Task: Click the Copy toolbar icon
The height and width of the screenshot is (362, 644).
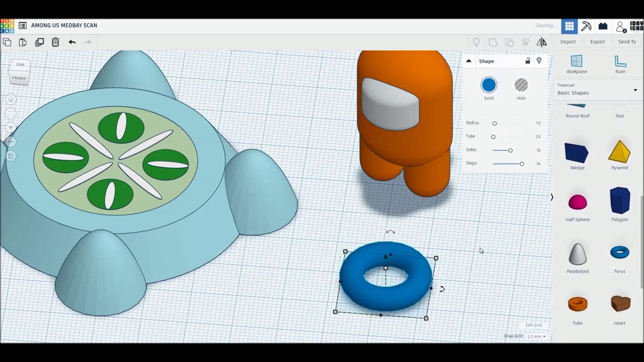Action: pos(7,42)
